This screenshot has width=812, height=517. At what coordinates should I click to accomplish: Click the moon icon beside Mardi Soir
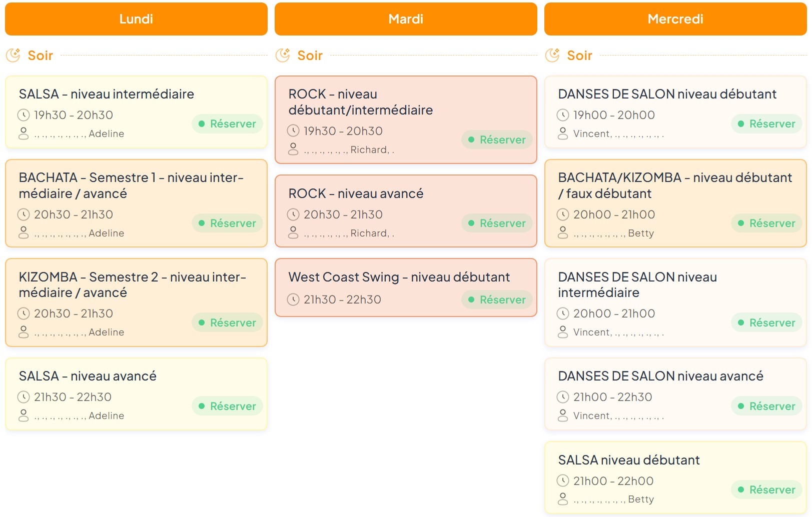point(283,55)
